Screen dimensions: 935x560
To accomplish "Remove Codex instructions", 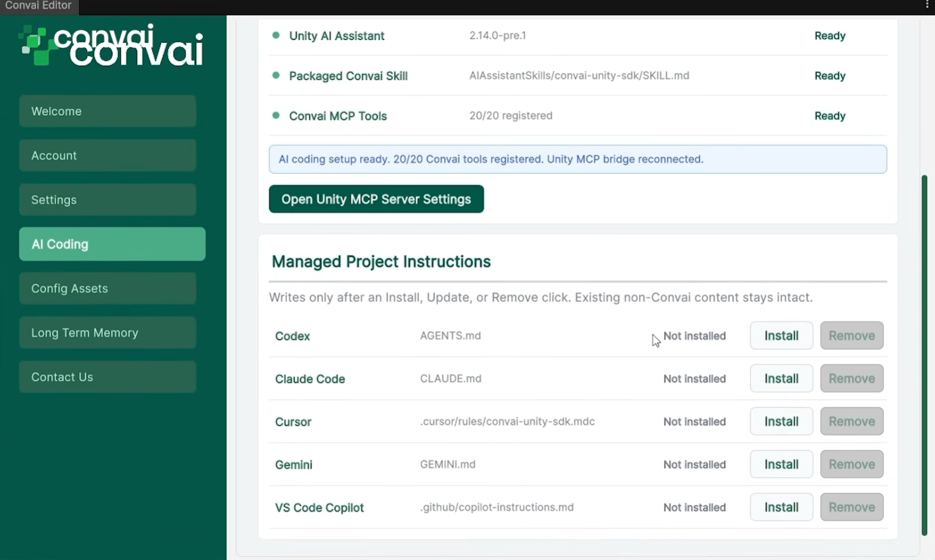I will coord(852,336).
